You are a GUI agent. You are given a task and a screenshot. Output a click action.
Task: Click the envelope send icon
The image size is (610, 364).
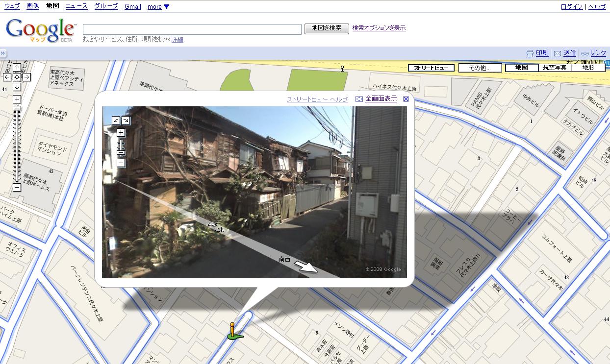[x=558, y=53]
